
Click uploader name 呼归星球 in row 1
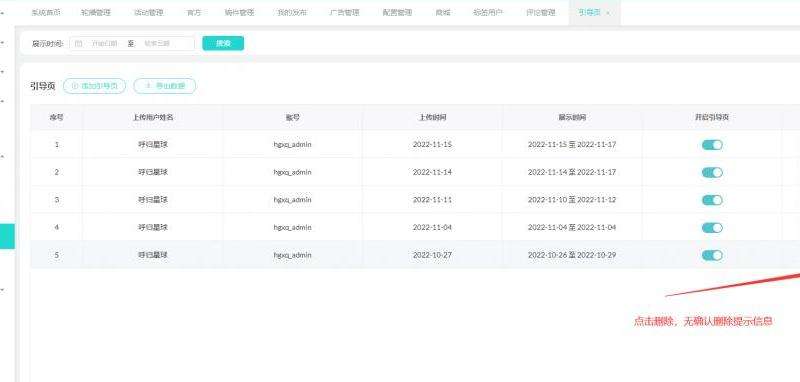pos(153,145)
